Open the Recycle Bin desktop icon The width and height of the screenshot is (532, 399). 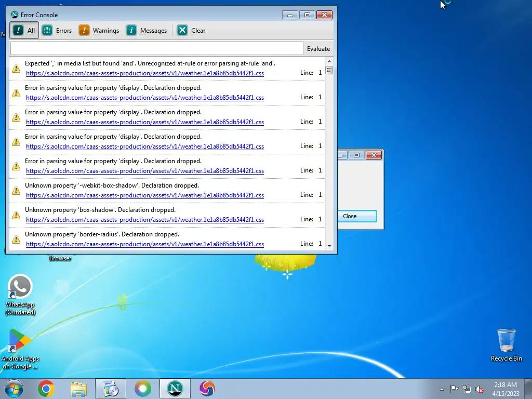click(506, 345)
